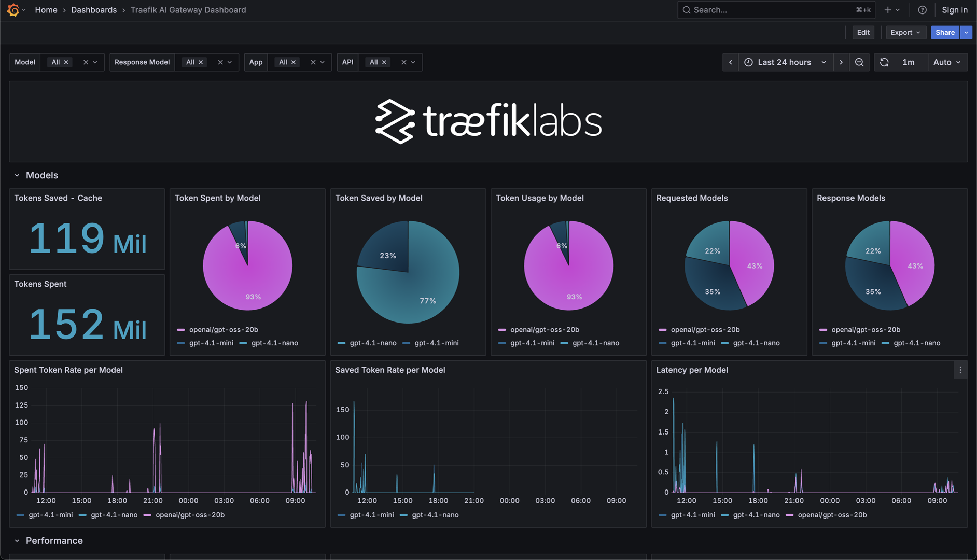Toggle gpt-4.1-mini in Token Saved by Model legend
Screen dimensions: 977x560
pyautogui.click(x=437, y=343)
